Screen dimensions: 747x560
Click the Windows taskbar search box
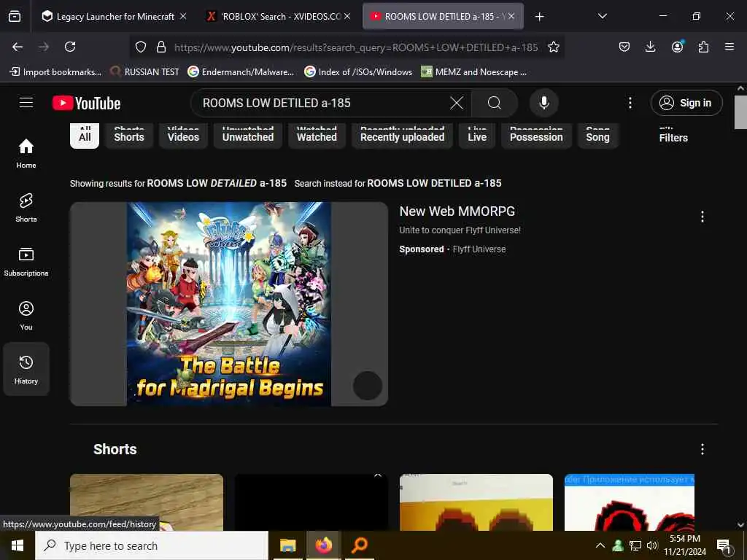pos(152,545)
